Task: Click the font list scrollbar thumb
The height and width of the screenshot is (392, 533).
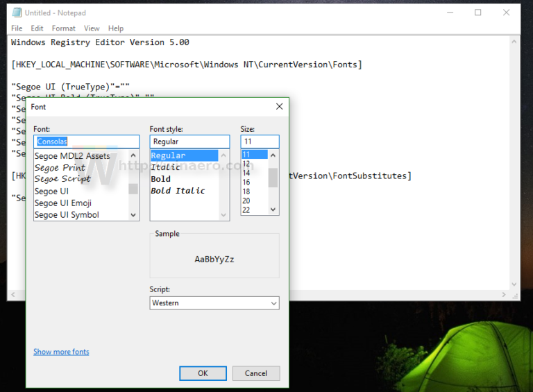Action: [133, 189]
